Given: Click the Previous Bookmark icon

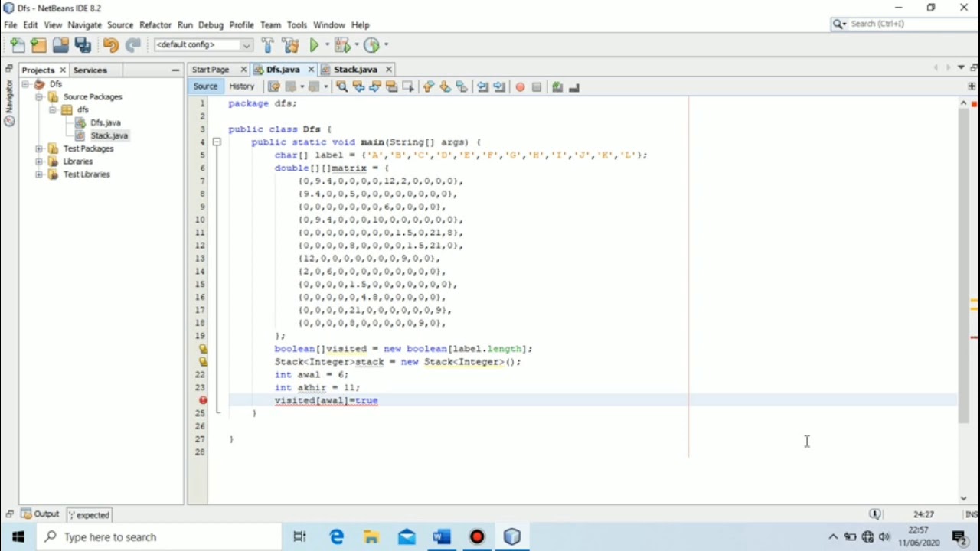Looking at the screenshot, I should tap(428, 87).
